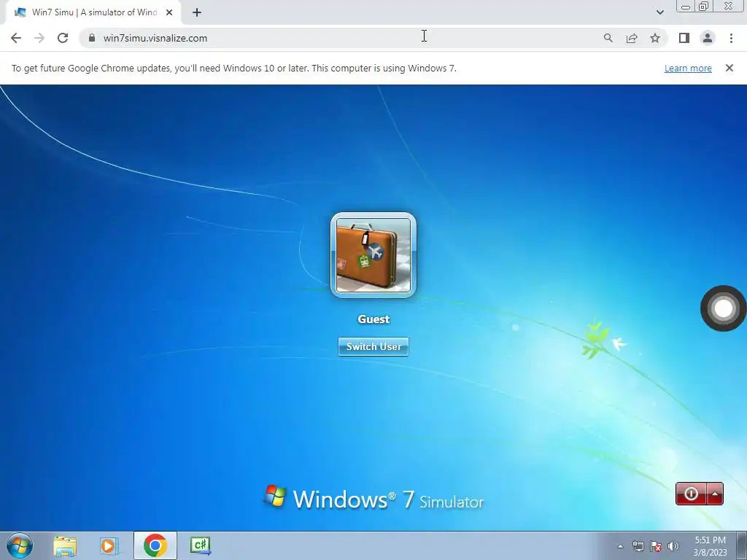Show hidden system tray icons
This screenshot has height=560, width=747.
(x=620, y=546)
